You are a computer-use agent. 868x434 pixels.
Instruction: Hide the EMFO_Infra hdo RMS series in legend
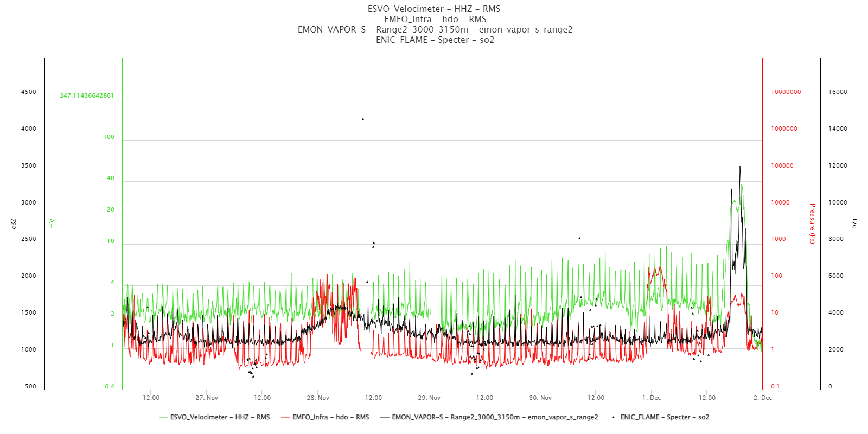330,417
